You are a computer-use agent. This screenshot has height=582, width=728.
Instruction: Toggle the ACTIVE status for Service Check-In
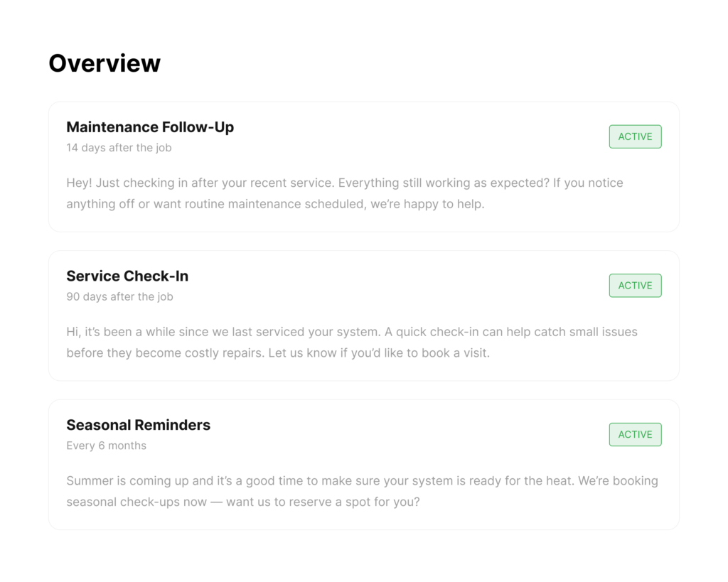point(635,286)
